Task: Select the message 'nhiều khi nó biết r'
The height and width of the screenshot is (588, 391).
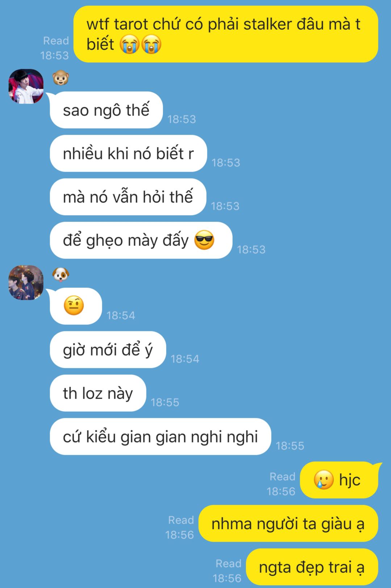Action: (128, 153)
